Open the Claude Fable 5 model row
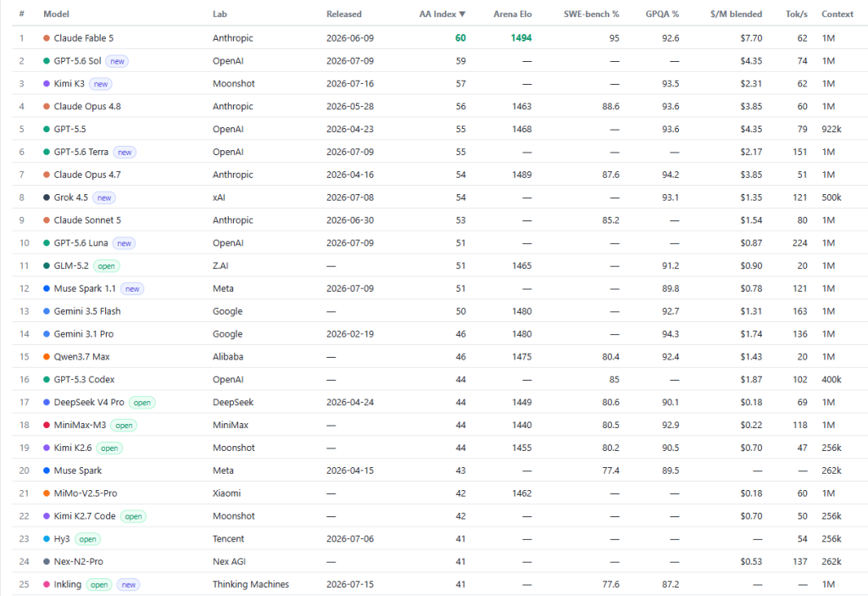Screen dimensions: 868x596 tap(440, 37)
